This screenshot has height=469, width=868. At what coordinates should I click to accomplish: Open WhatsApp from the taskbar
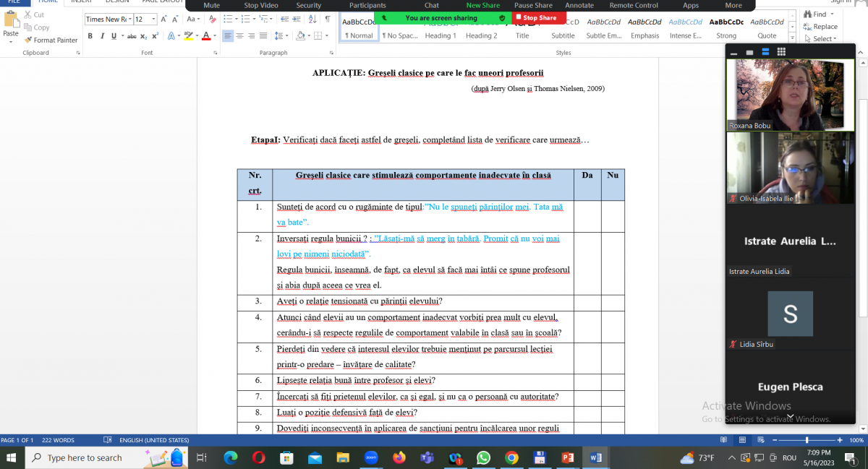tap(483, 457)
